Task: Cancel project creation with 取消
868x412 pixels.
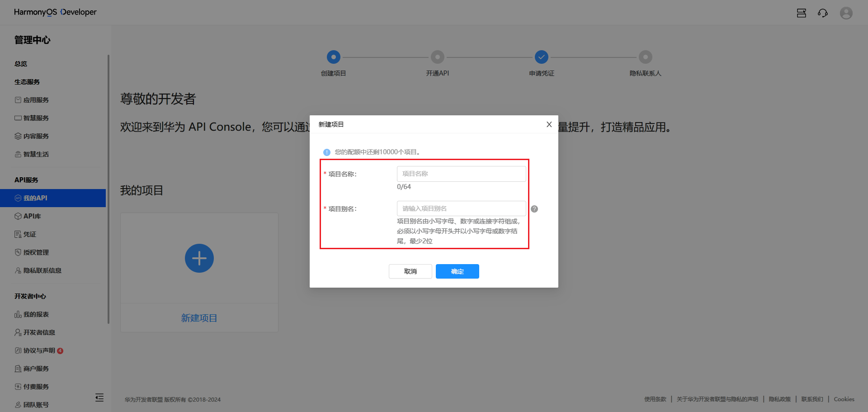Action: [x=410, y=271]
